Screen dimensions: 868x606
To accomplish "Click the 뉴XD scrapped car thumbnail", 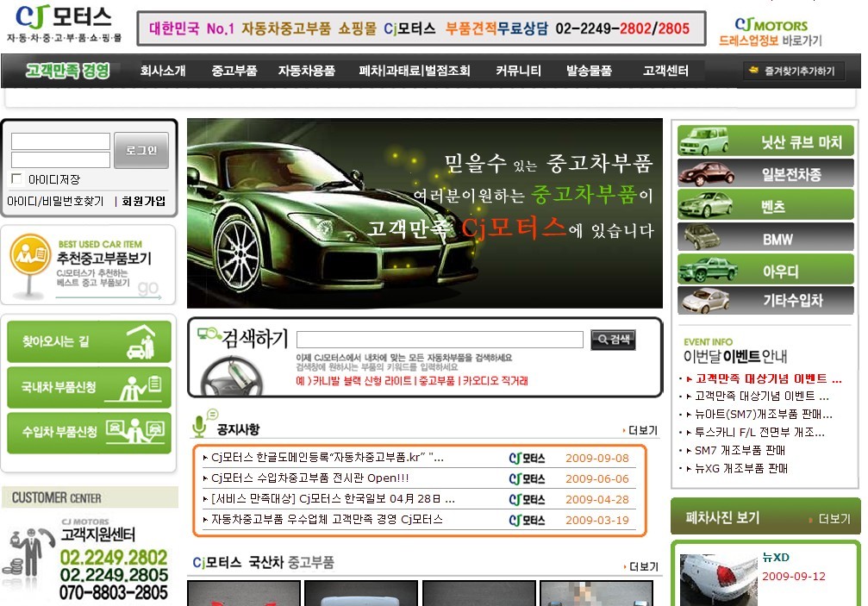I will (x=719, y=580).
